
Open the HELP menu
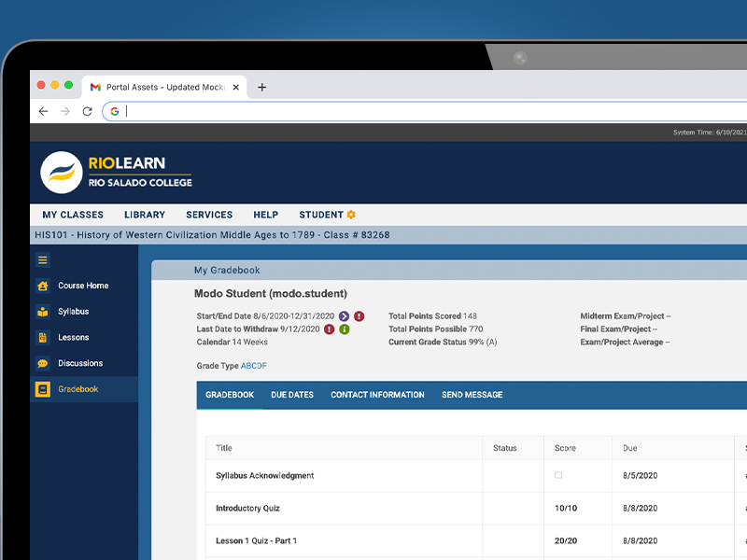tap(266, 215)
